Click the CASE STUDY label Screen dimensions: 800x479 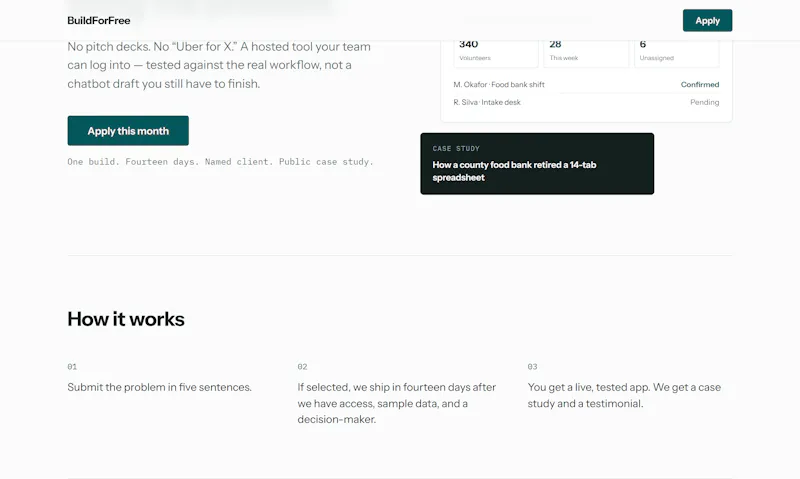pos(456,148)
